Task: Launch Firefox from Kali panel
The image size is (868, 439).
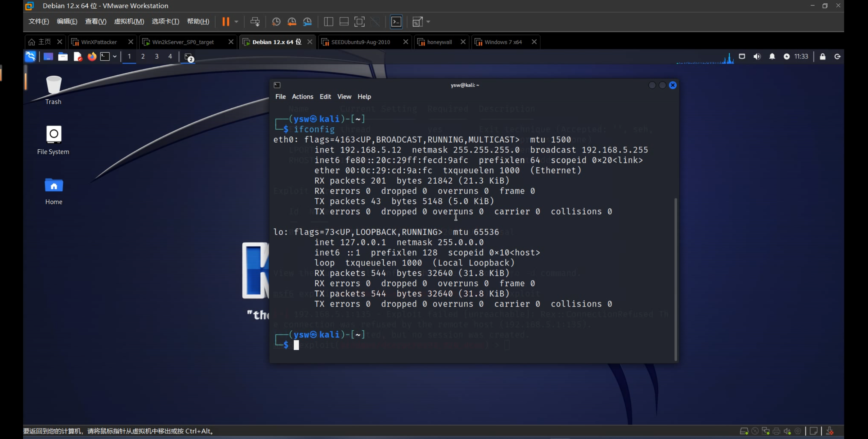Action: (x=92, y=56)
